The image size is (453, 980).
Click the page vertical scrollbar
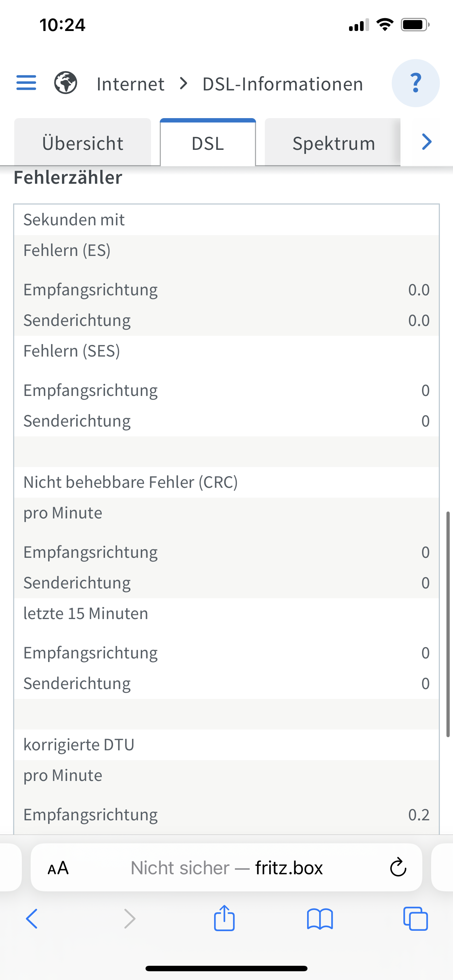(x=448, y=624)
